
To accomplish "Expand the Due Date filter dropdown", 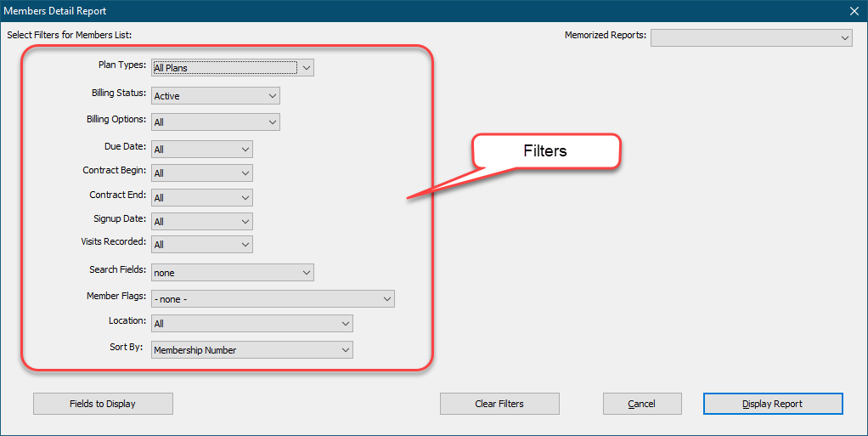I will pyautogui.click(x=201, y=149).
